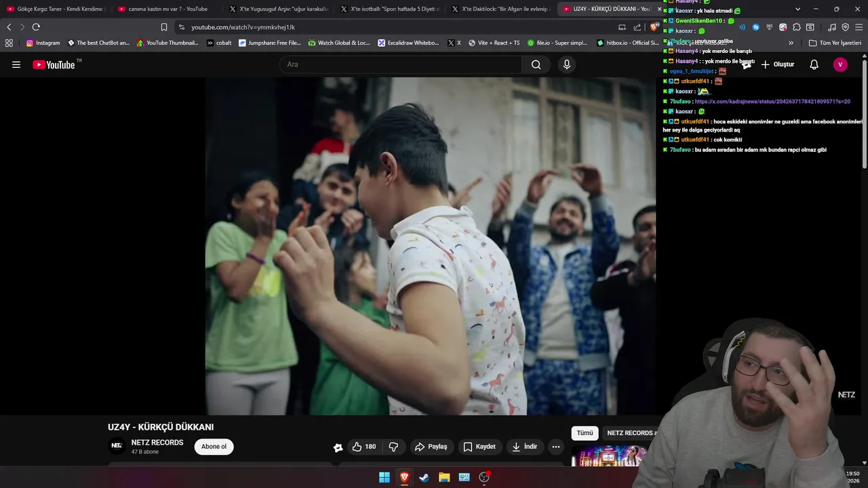Open the kadrajnews link in the chat
Image resolution: width=868 pixels, height=488 pixels.
(x=772, y=102)
